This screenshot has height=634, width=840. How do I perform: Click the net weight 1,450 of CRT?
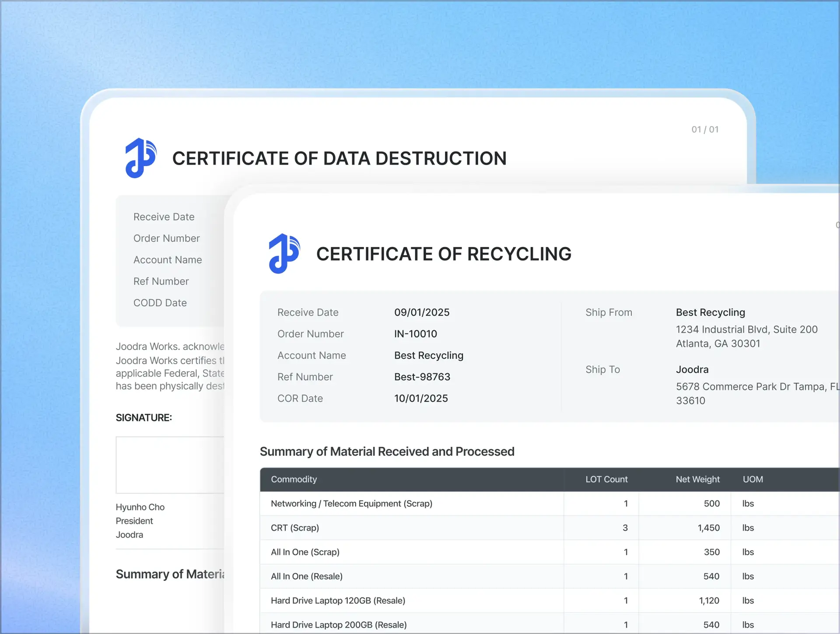708,528
